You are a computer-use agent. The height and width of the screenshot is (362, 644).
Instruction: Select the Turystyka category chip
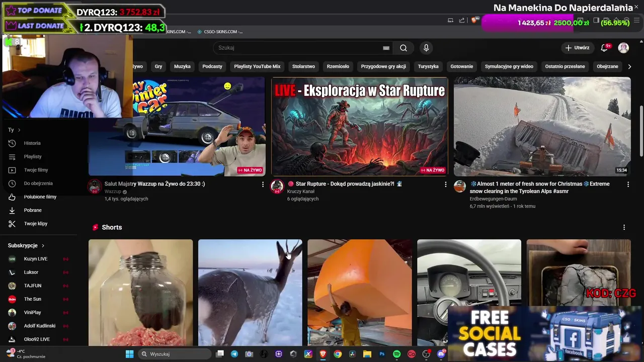point(428,66)
